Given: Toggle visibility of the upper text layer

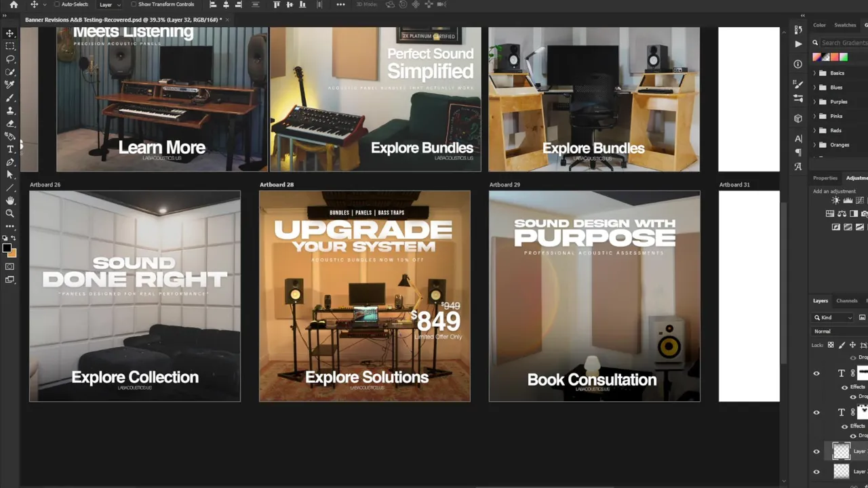Looking at the screenshot, I should [816, 373].
